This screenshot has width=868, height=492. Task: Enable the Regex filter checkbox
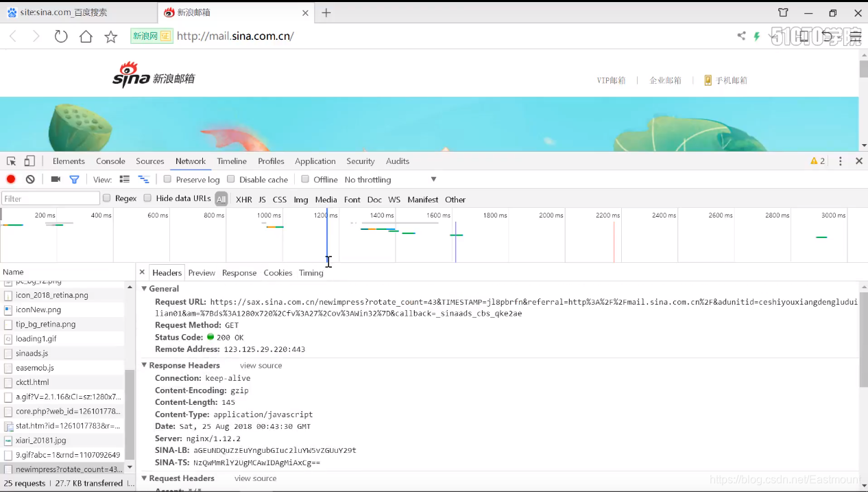point(106,198)
